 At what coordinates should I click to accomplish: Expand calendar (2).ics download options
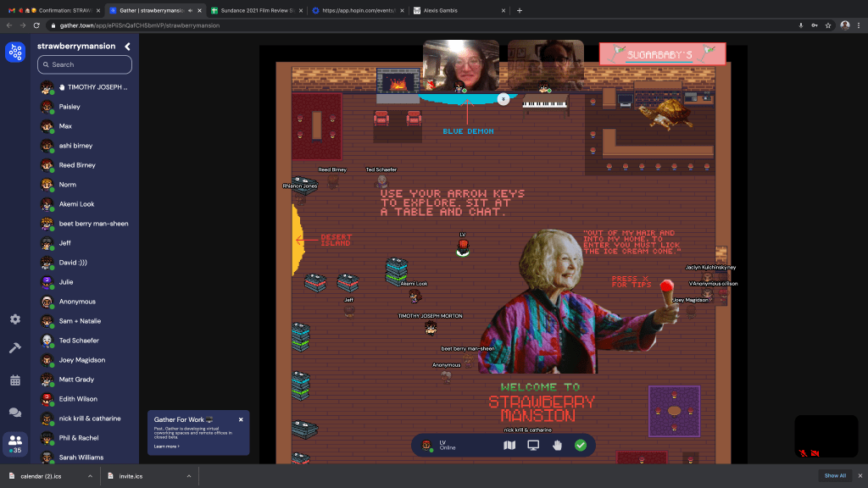(x=90, y=476)
